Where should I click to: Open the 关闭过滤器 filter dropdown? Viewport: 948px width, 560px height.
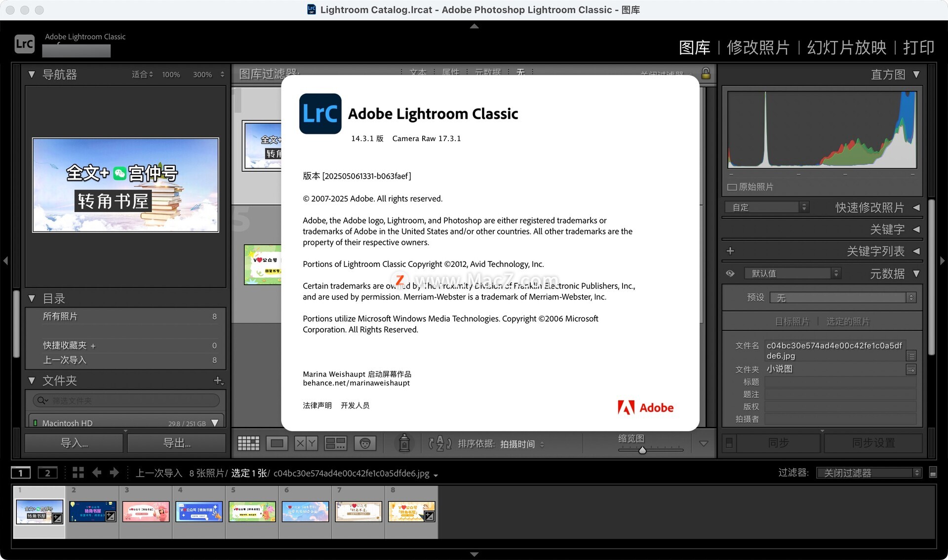tap(869, 473)
